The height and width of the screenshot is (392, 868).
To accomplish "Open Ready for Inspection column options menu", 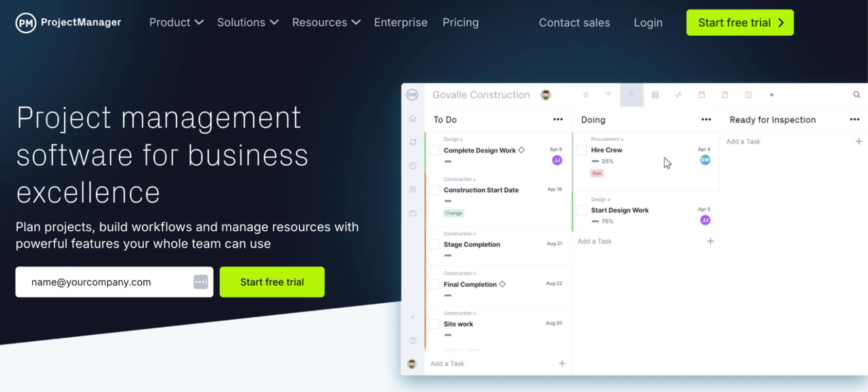I will point(854,120).
